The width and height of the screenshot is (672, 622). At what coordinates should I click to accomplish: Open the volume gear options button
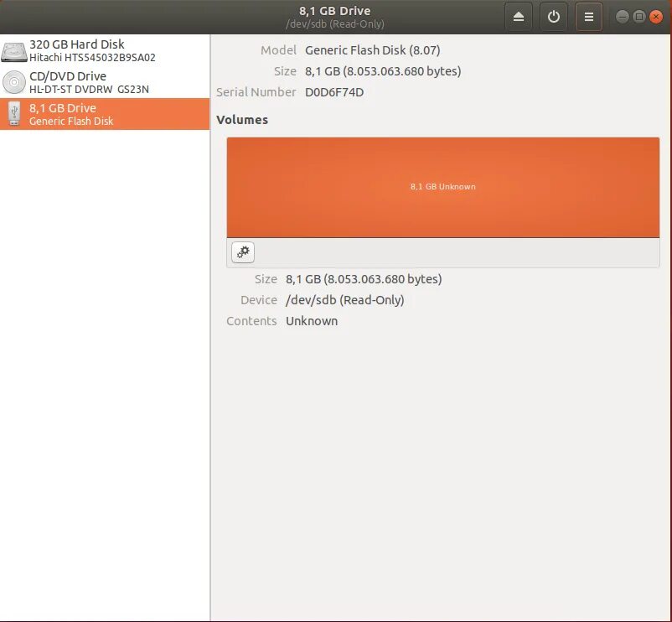click(243, 252)
